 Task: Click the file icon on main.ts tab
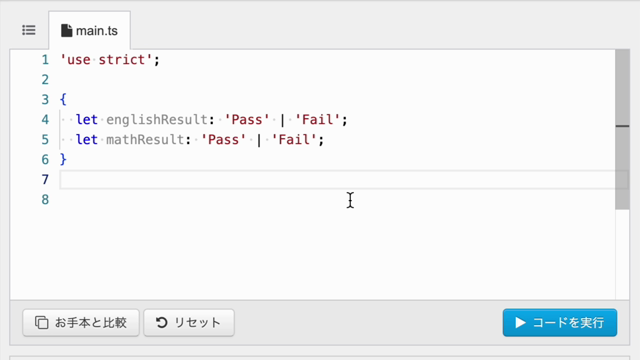pyautogui.click(x=67, y=31)
